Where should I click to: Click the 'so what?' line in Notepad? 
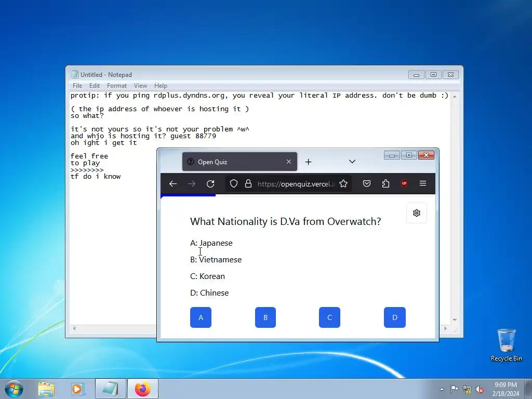click(x=87, y=116)
